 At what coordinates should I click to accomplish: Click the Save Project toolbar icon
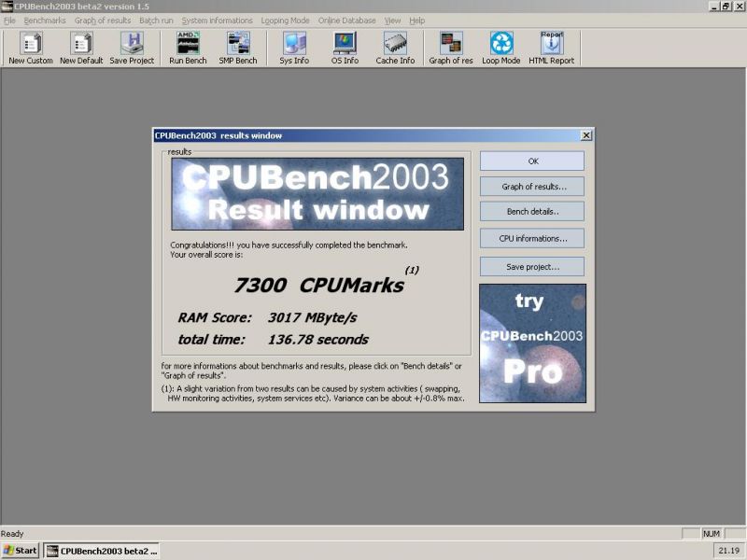[132, 49]
